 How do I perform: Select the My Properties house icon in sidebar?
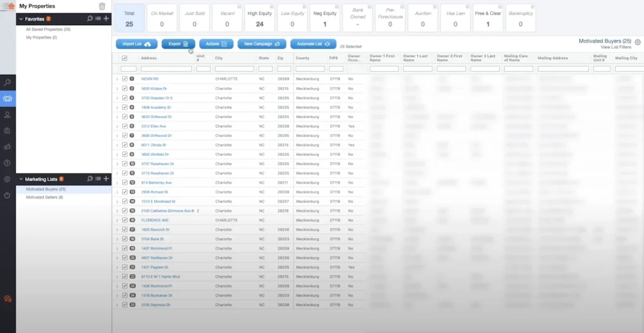click(x=8, y=99)
